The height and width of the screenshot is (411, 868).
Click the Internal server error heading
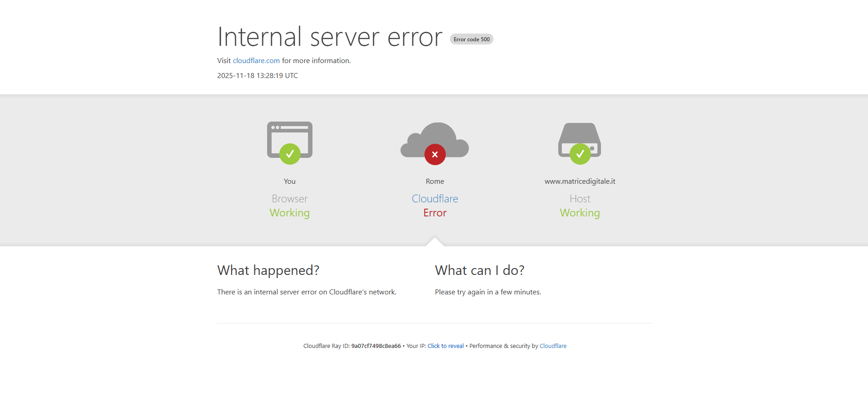click(x=330, y=37)
